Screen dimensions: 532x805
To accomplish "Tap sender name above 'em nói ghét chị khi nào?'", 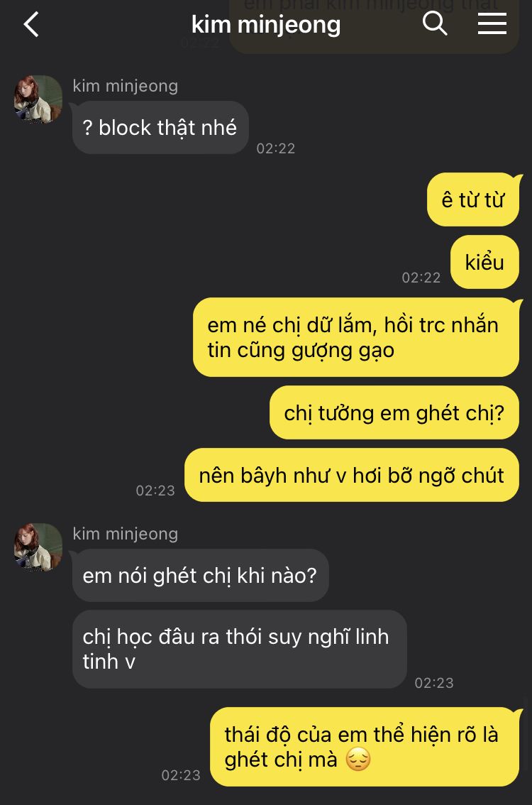I will click(x=125, y=533).
